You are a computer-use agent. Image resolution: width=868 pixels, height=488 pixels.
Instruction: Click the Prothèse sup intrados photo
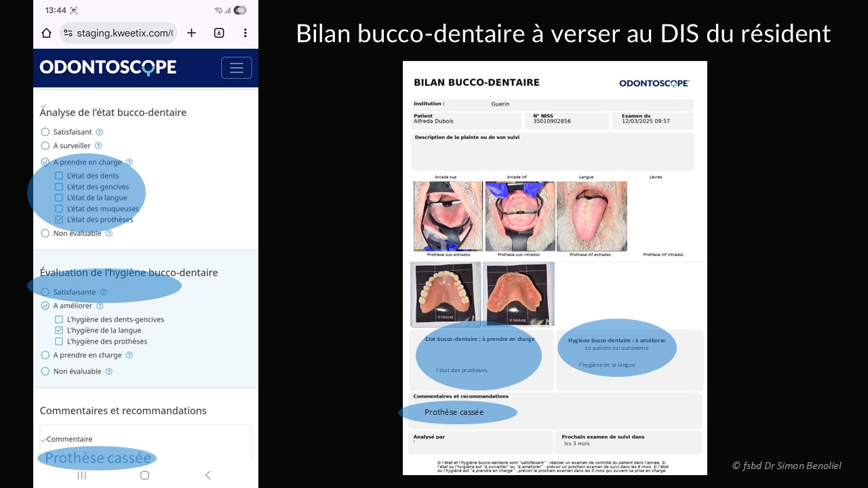[519, 294]
